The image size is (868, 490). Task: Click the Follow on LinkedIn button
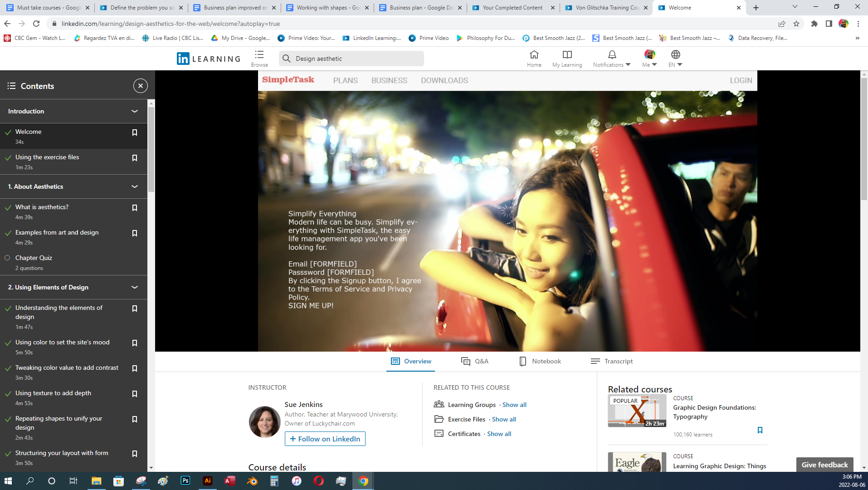coord(325,439)
